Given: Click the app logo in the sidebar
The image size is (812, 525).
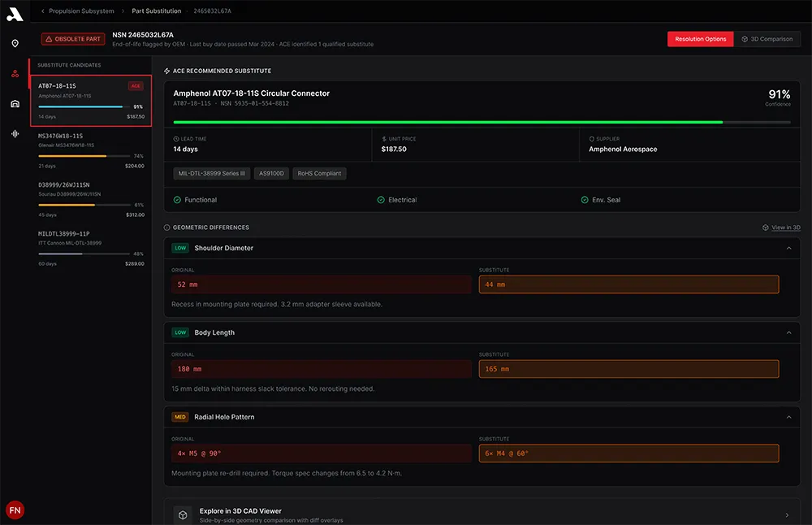Looking at the screenshot, I should point(15,14).
